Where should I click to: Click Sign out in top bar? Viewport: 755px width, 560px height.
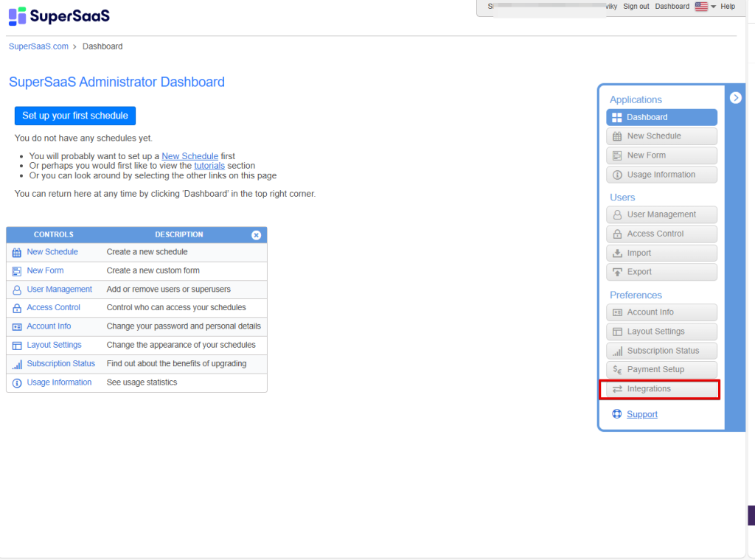636,7
